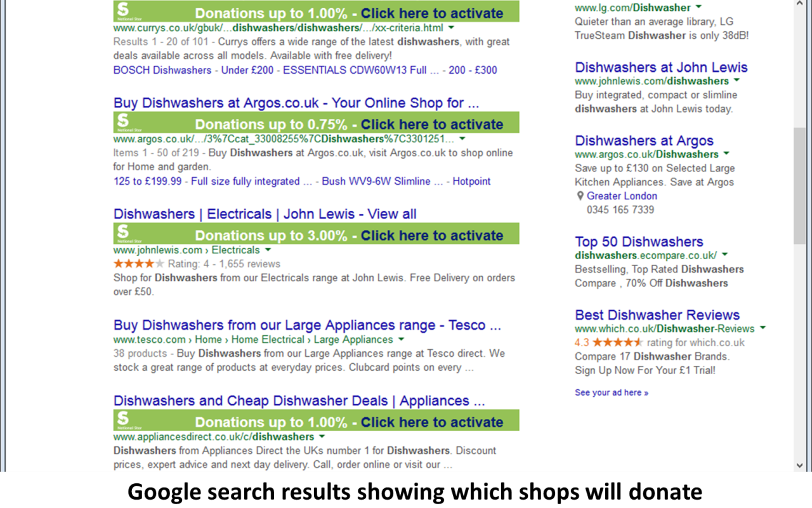The height and width of the screenshot is (508, 812).
Task: Activate 1.00% donation for Appliances Direct
Action: 432,422
